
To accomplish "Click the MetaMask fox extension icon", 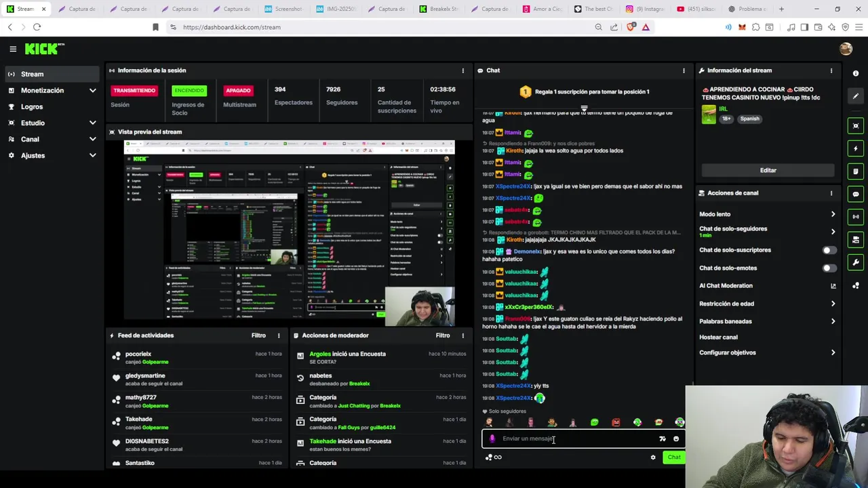I will click(x=742, y=27).
